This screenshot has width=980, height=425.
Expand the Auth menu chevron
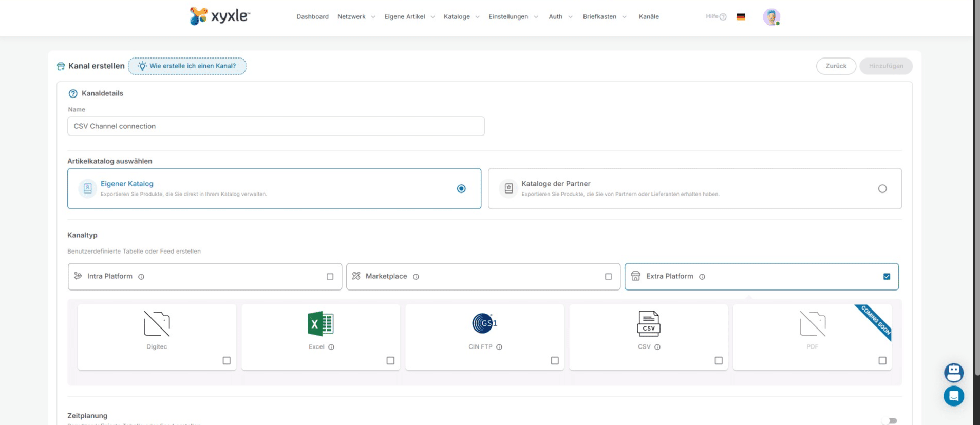click(x=570, y=17)
